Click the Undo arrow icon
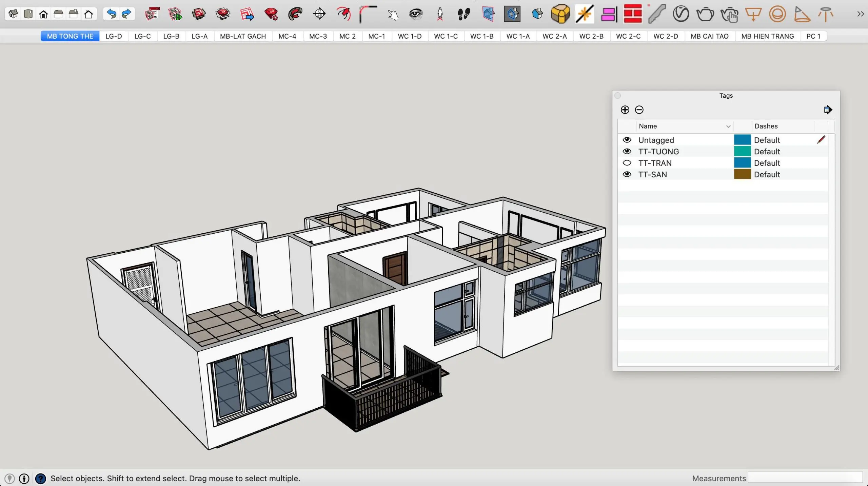 coord(111,14)
